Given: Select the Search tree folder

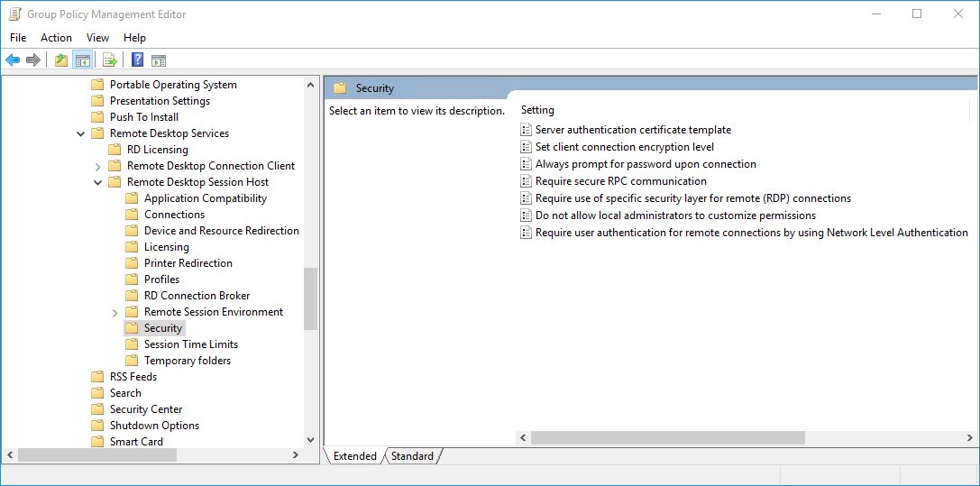Looking at the screenshot, I should point(125,393).
